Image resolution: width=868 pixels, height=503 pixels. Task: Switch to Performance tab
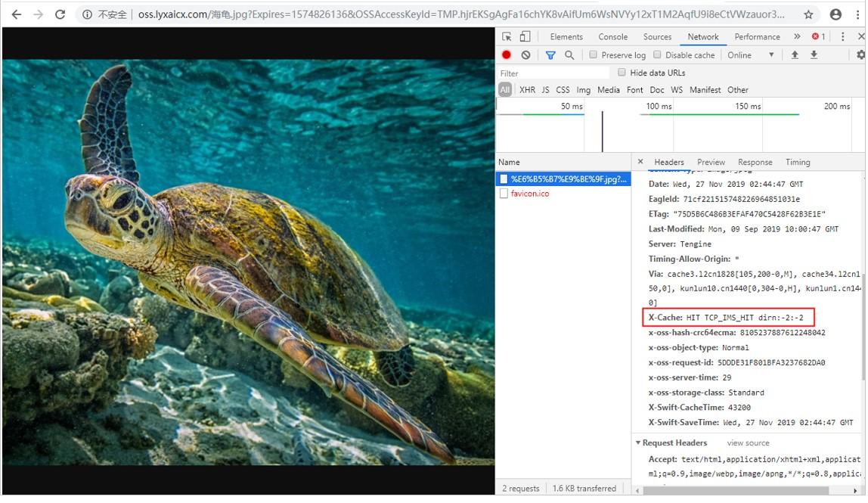pos(758,36)
